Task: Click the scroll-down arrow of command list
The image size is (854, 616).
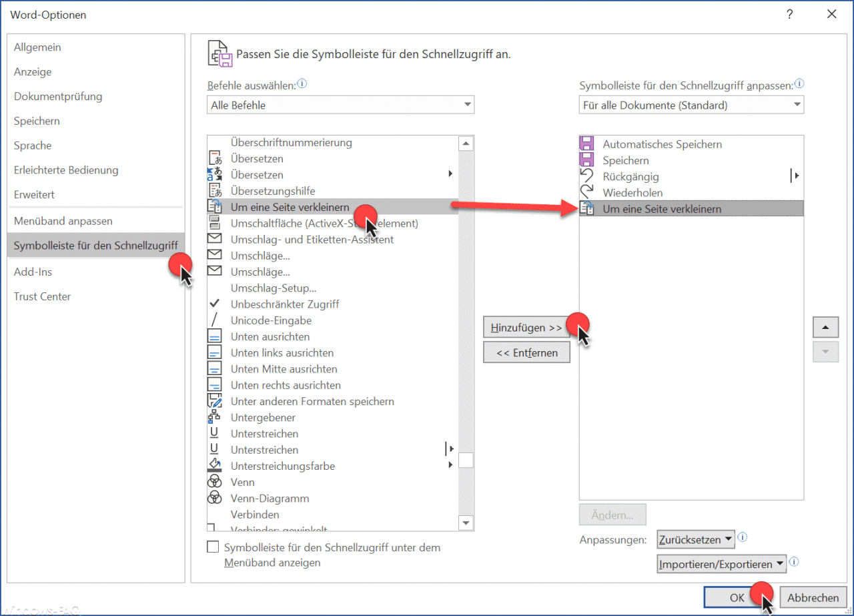Action: pyautogui.click(x=466, y=523)
